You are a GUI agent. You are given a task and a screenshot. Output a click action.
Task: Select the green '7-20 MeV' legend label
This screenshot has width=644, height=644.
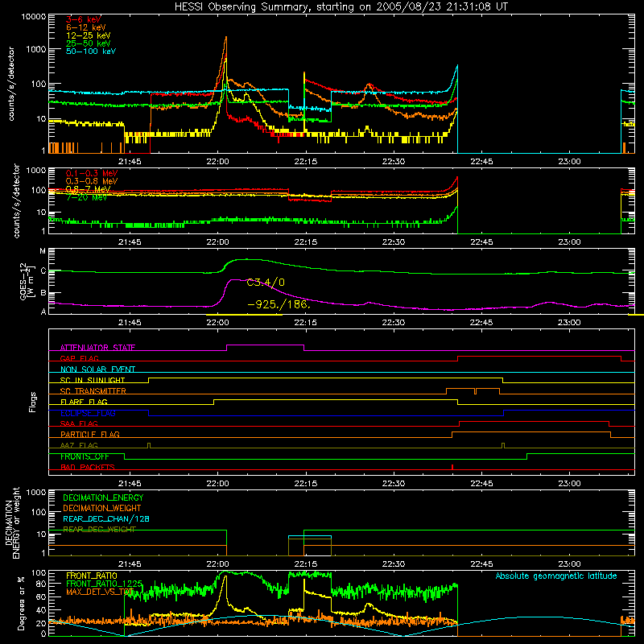pyautogui.click(x=86, y=197)
